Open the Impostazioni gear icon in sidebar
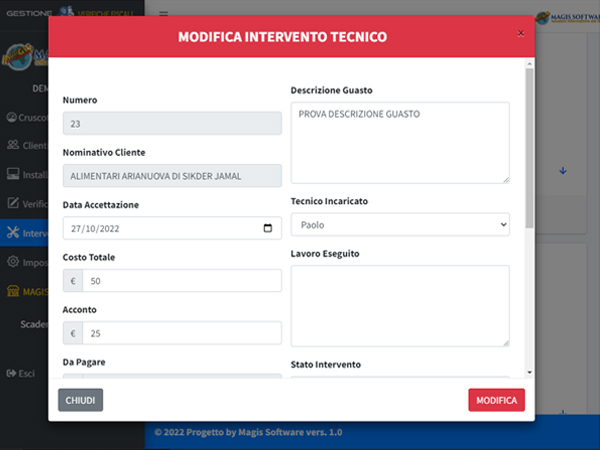Viewport: 600px width, 450px height. click(13, 262)
